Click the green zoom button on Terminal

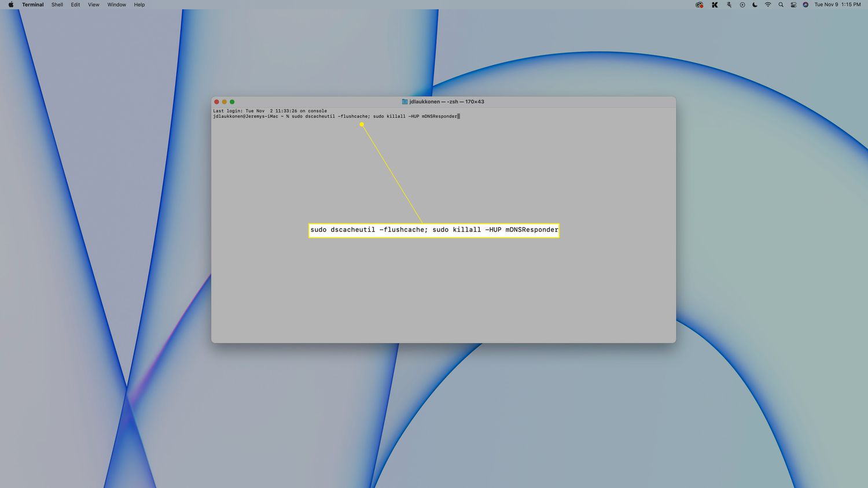tap(232, 102)
